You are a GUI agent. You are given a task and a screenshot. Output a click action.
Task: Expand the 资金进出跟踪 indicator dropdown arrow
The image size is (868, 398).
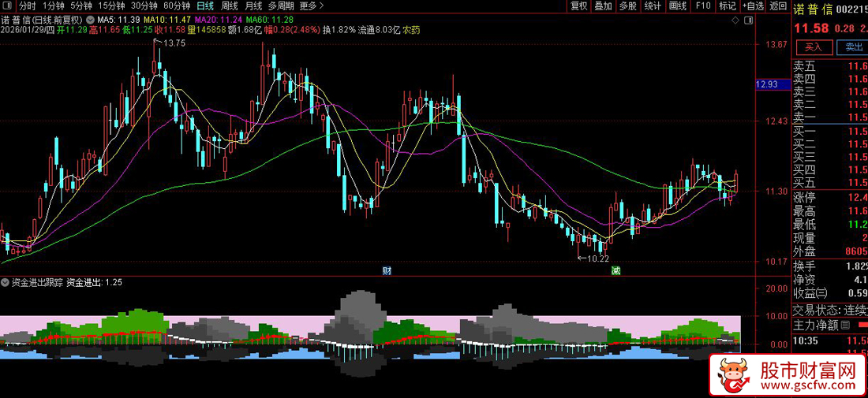(5, 282)
